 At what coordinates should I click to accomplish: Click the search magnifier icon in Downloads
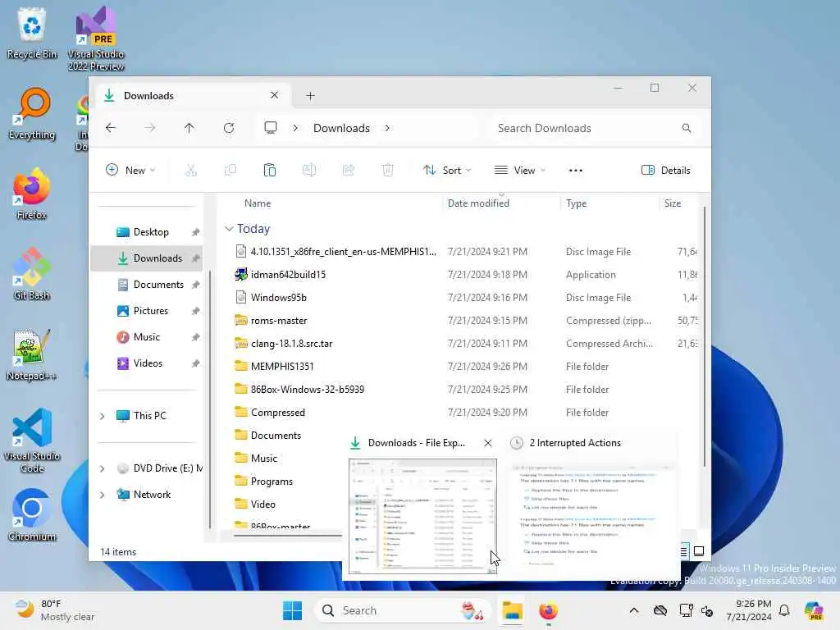coord(687,128)
